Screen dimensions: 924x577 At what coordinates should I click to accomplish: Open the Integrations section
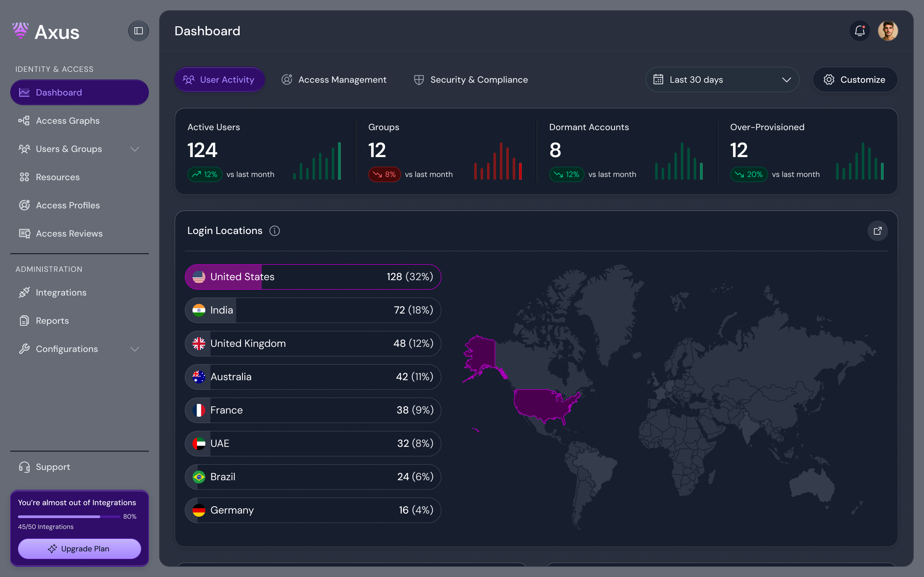tap(61, 293)
